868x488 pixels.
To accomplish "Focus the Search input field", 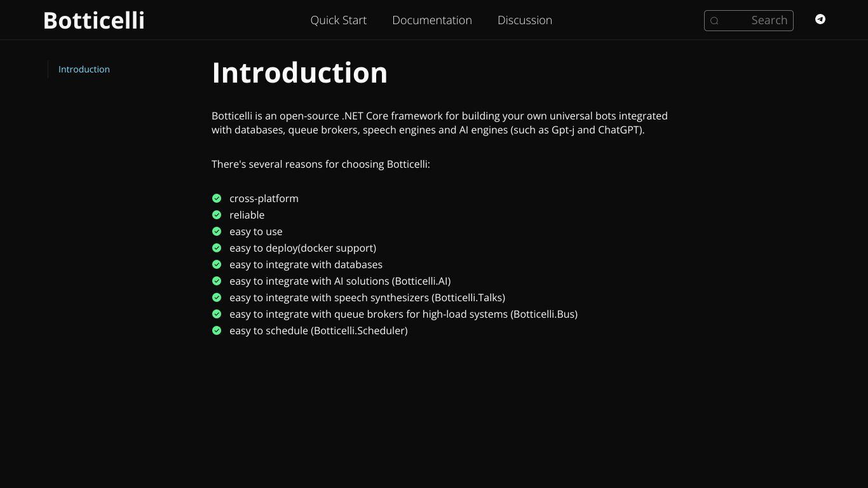I will tap(749, 20).
